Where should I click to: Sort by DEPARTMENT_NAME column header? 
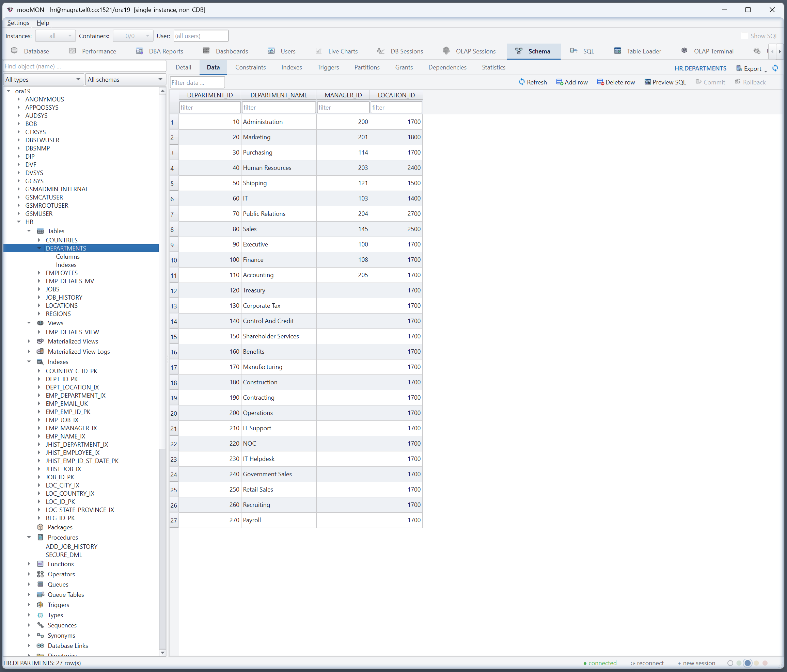[279, 95]
